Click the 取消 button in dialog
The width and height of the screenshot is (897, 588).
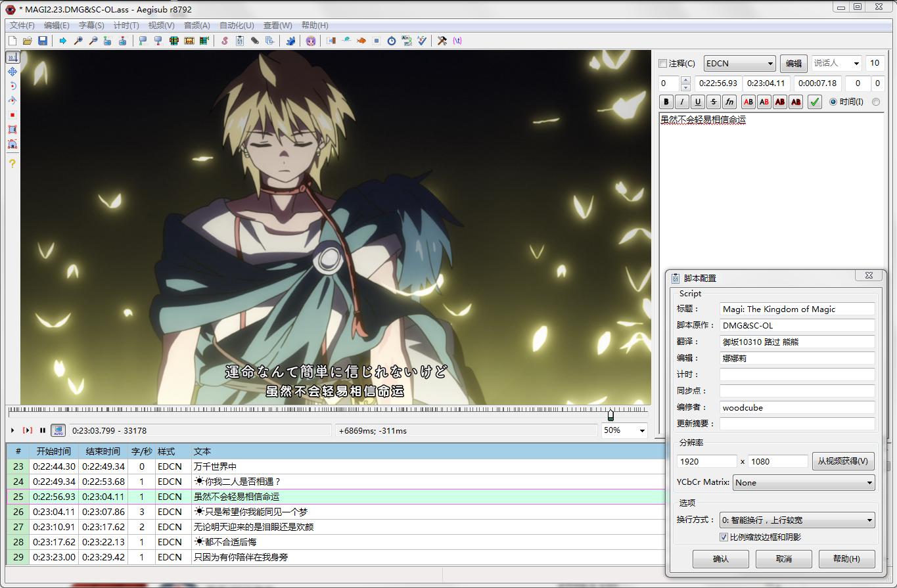point(784,559)
